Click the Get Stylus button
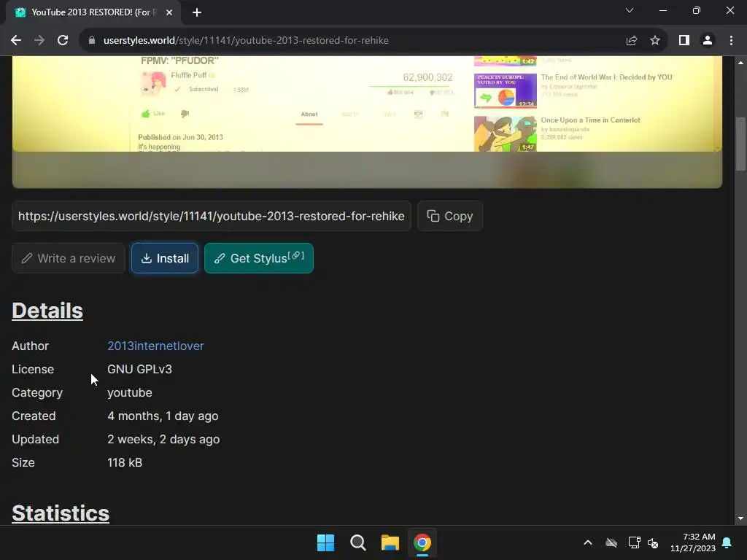The image size is (747, 560). pyautogui.click(x=259, y=258)
